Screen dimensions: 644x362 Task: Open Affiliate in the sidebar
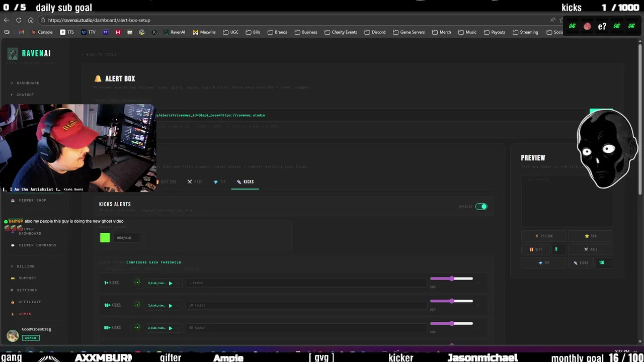26,302
